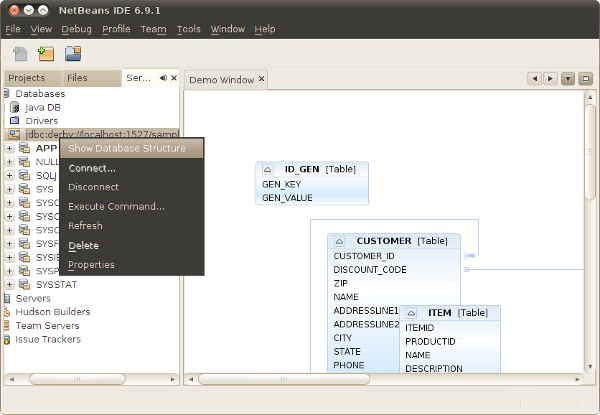The image size is (600, 415).
Task: Expand the APP schema node
Action: tap(9, 148)
